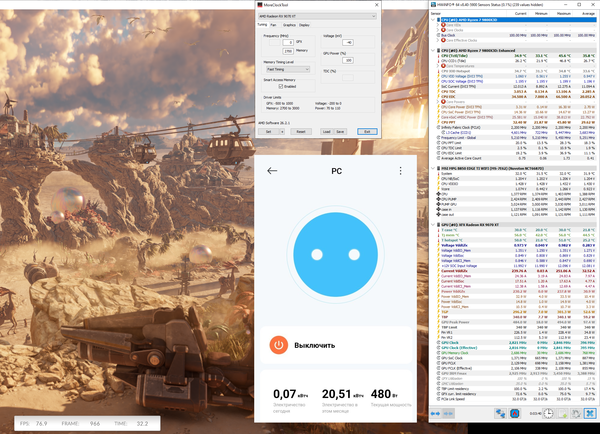The width and height of the screenshot is (600, 434).
Task: Select the GPU Memory Clock sensor row
Action: (515, 353)
